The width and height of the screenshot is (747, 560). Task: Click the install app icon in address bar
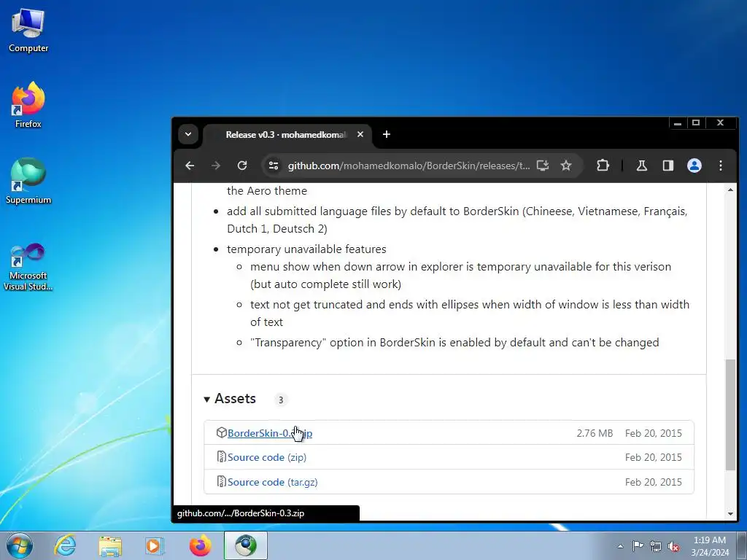pos(543,166)
